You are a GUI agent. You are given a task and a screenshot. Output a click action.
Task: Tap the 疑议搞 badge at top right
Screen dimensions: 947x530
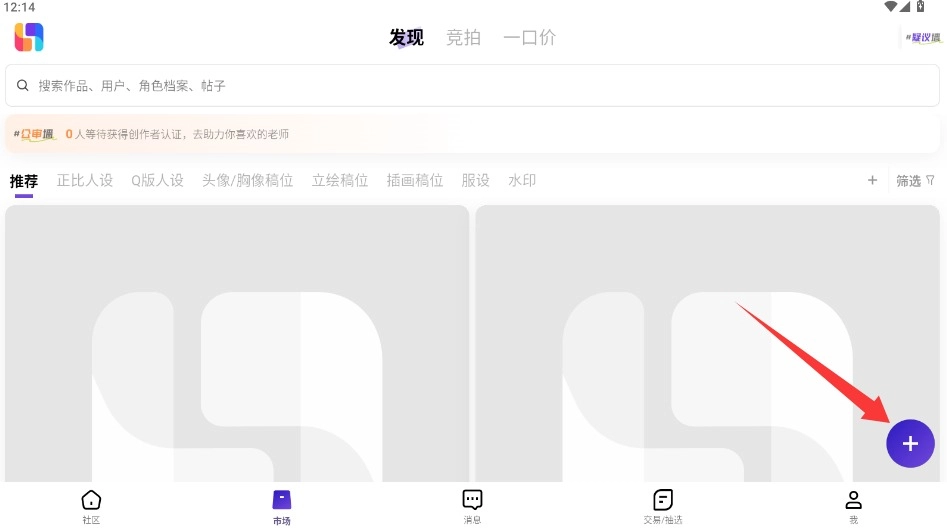tap(923, 38)
